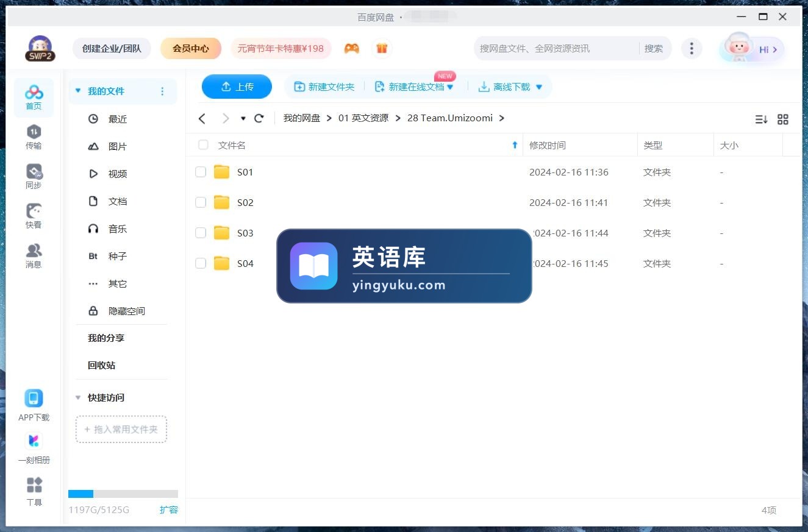Check the box for folder S02
808x532 pixels.
pos(201,202)
